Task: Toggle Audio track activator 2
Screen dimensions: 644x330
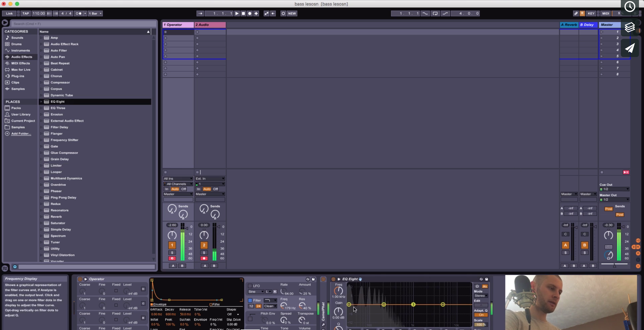Action: coord(204,245)
